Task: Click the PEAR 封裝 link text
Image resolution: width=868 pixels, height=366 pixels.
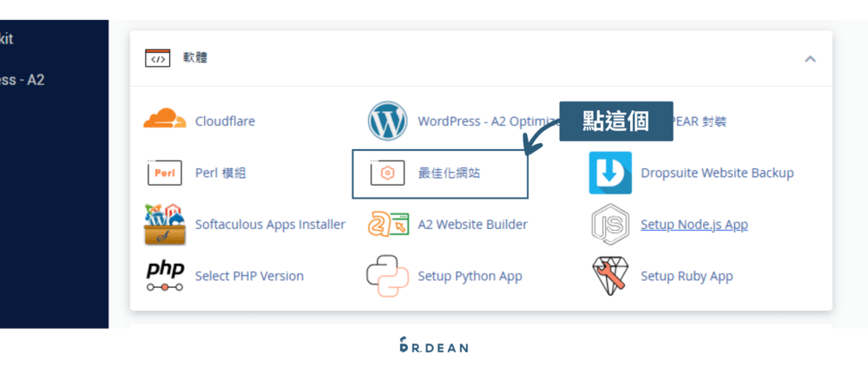Action: click(699, 121)
